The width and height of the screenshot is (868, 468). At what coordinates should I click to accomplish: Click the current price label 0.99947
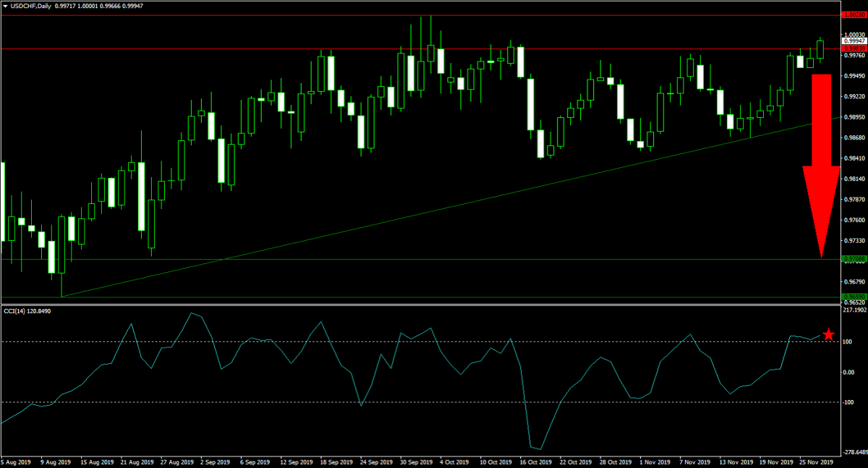(x=854, y=43)
